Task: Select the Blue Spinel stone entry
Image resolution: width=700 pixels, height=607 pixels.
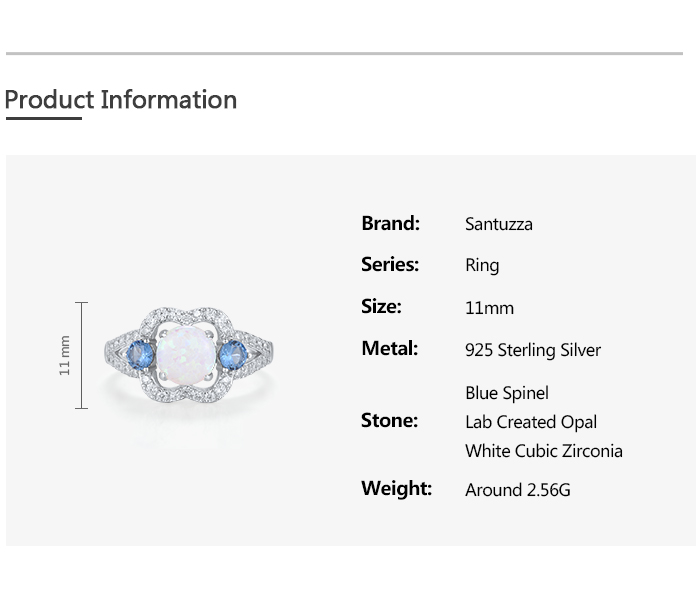Action: pos(507,393)
